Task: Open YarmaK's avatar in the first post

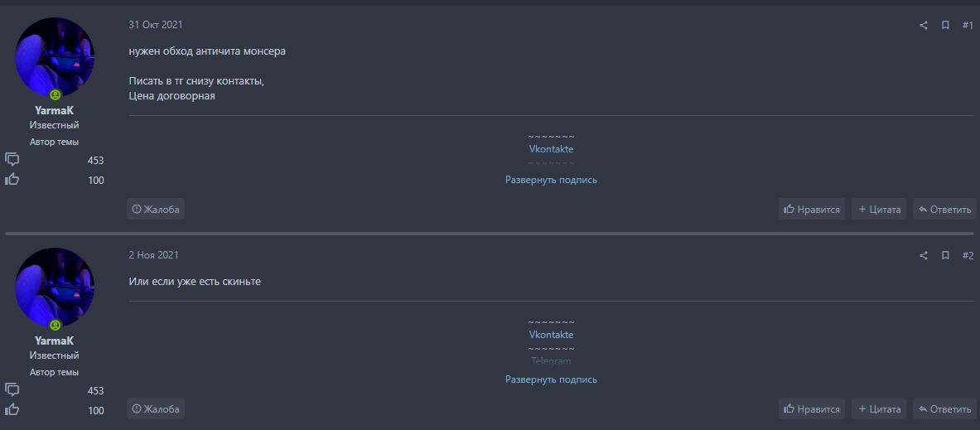Action: (55, 56)
